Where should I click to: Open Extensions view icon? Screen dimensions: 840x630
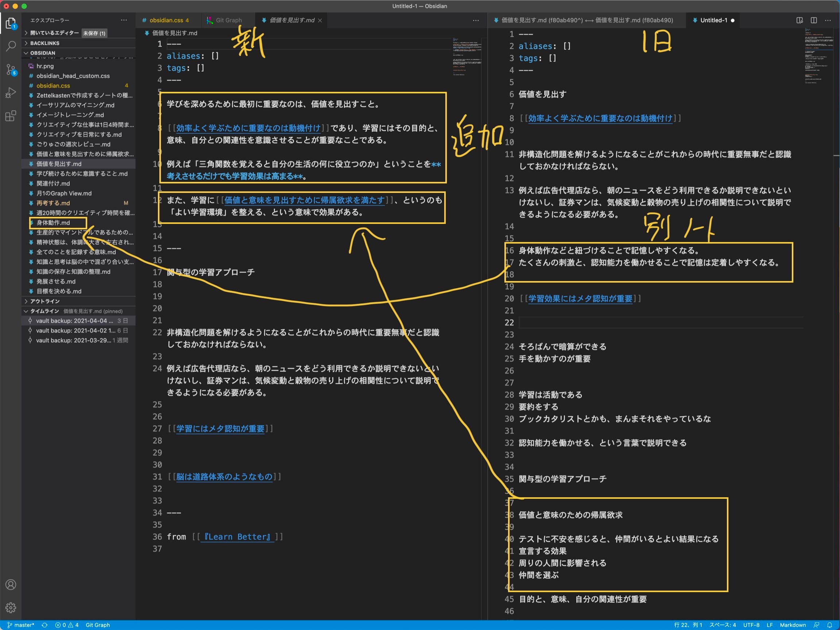click(11, 116)
